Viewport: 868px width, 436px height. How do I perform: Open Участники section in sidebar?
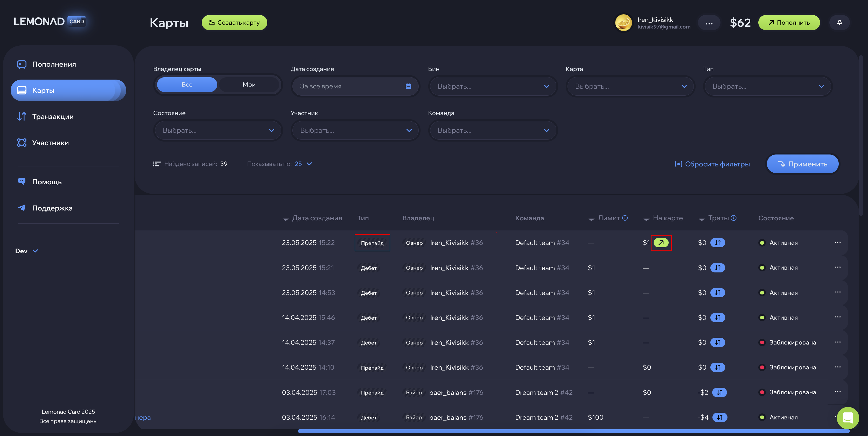click(x=50, y=143)
